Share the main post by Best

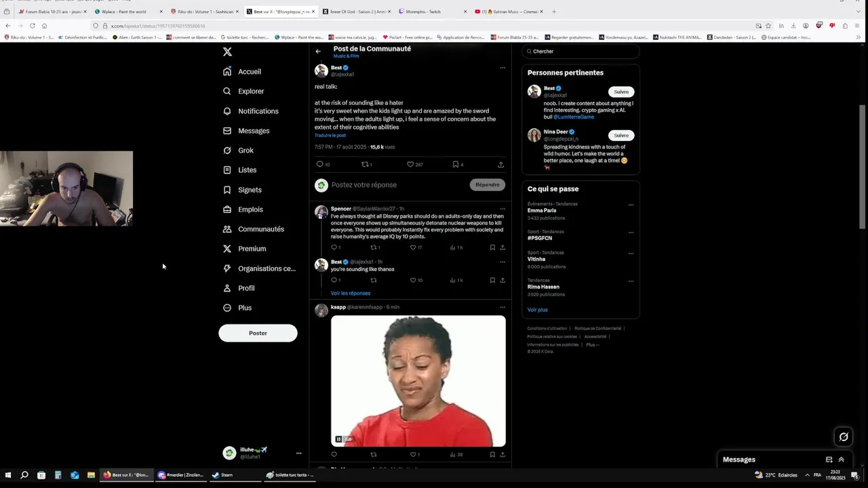500,164
